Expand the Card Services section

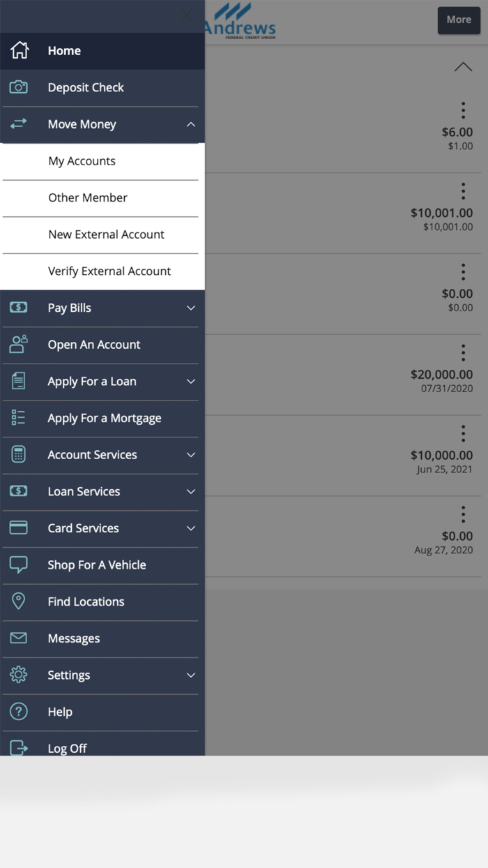[x=191, y=528]
